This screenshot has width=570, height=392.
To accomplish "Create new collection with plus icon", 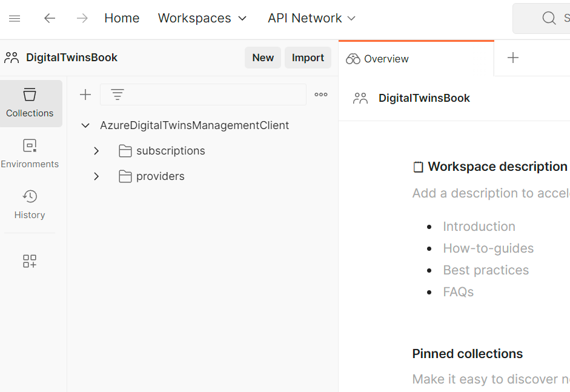I will point(85,95).
